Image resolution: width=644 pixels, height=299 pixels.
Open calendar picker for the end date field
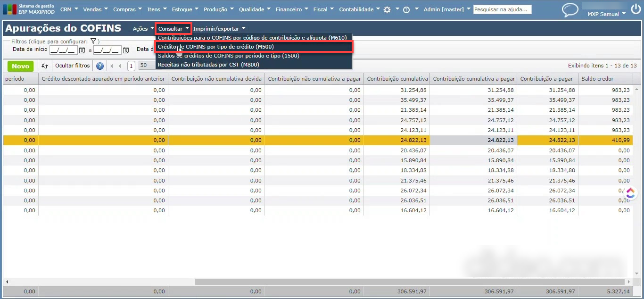(126, 50)
